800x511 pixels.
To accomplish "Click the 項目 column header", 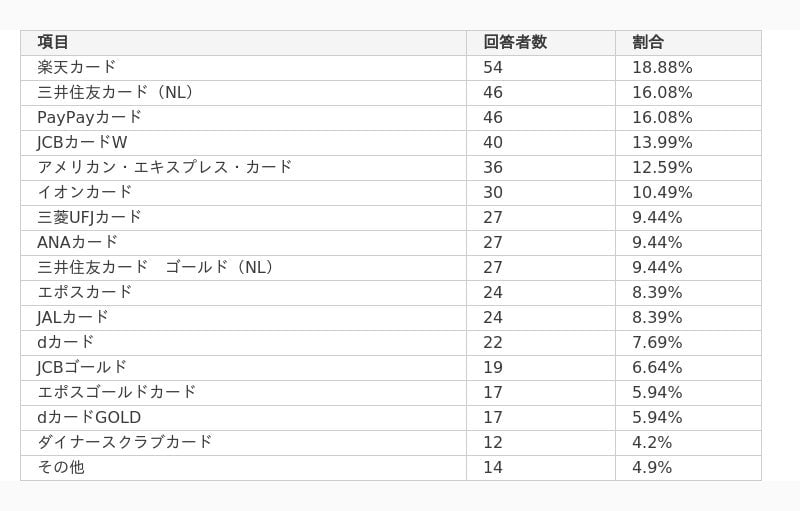I will pos(53,42).
